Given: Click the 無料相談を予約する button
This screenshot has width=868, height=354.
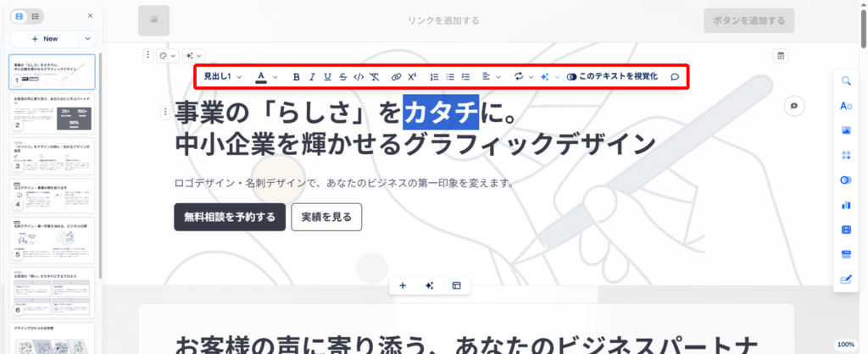Looking at the screenshot, I should pos(229,217).
